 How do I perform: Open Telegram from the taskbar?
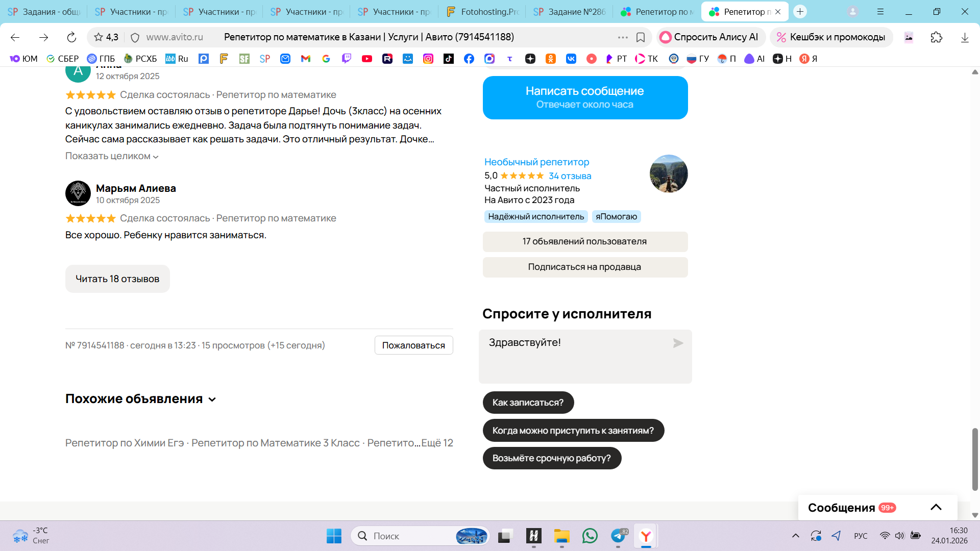[x=618, y=536]
